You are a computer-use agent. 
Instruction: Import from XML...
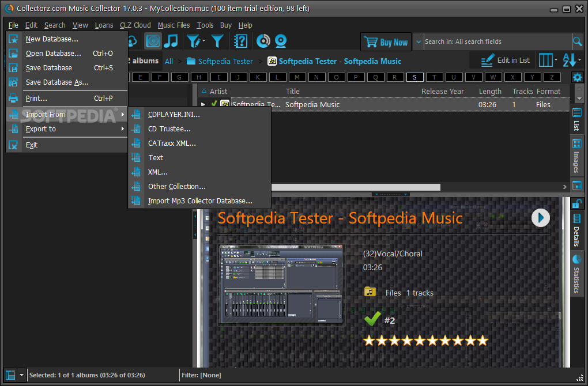pyautogui.click(x=199, y=172)
